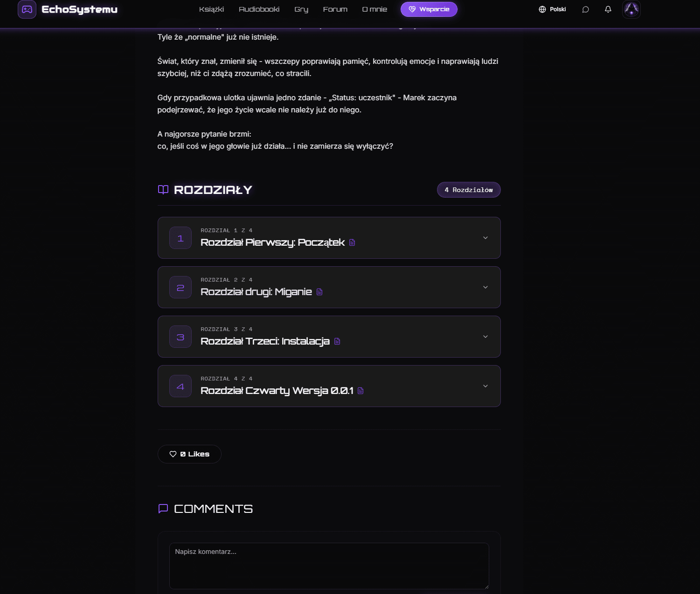Open the Polski language selector
The image size is (700, 594).
point(552,9)
